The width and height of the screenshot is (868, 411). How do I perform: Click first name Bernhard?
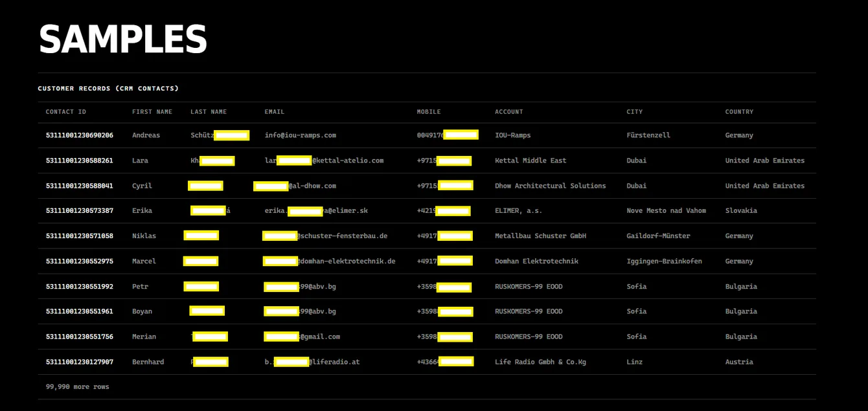[148, 362]
